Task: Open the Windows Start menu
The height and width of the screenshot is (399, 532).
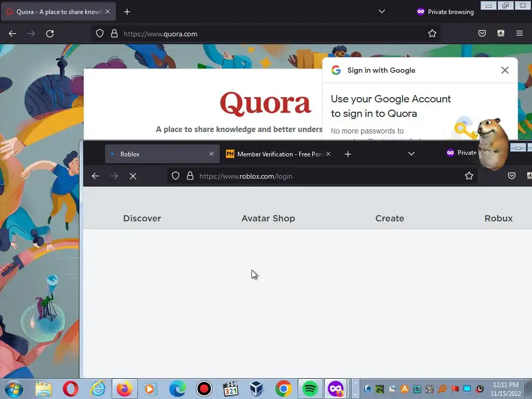Action: tap(14, 389)
